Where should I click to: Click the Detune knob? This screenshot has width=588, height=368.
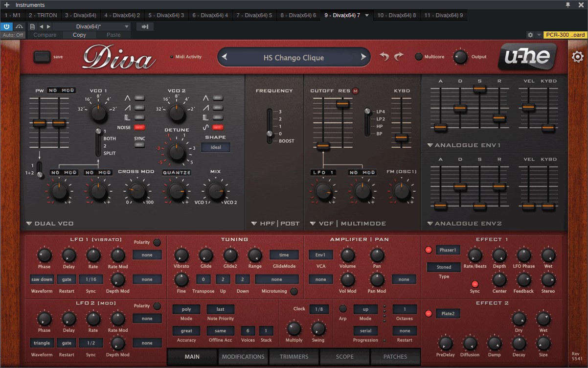(x=177, y=153)
